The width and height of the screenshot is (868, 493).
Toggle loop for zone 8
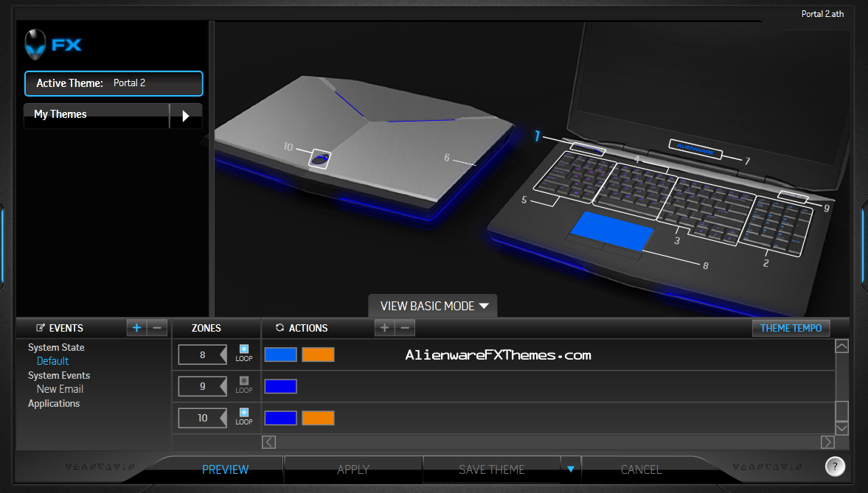(243, 349)
